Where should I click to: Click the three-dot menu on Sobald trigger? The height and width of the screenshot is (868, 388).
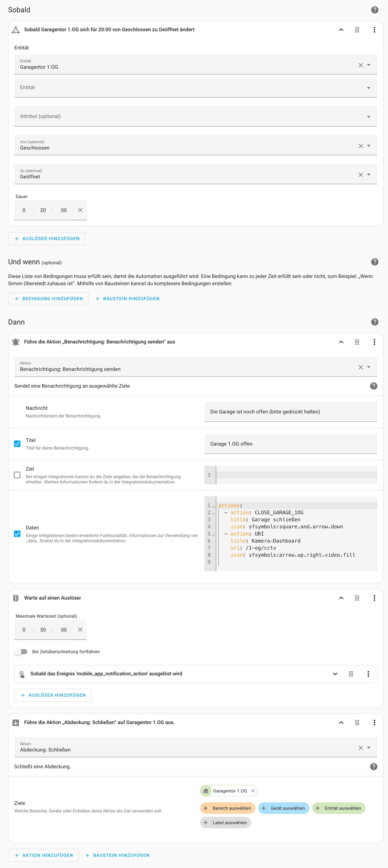coord(374,29)
